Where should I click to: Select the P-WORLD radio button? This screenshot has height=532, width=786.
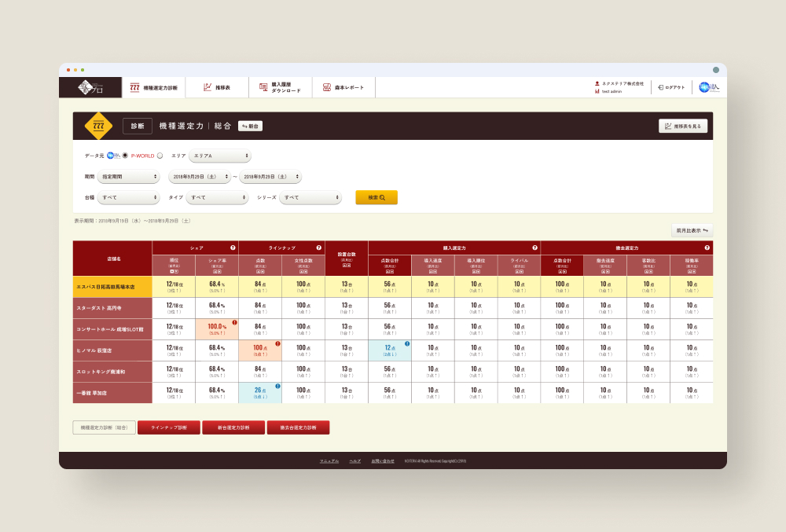click(160, 156)
